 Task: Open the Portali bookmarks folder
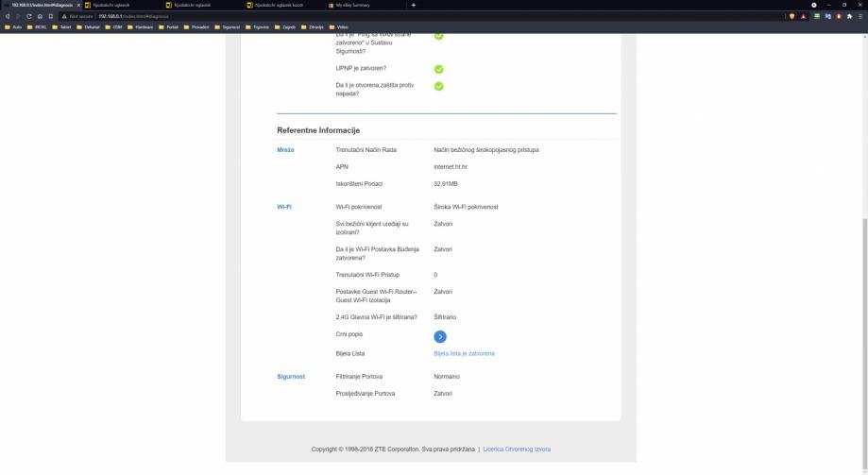[169, 26]
